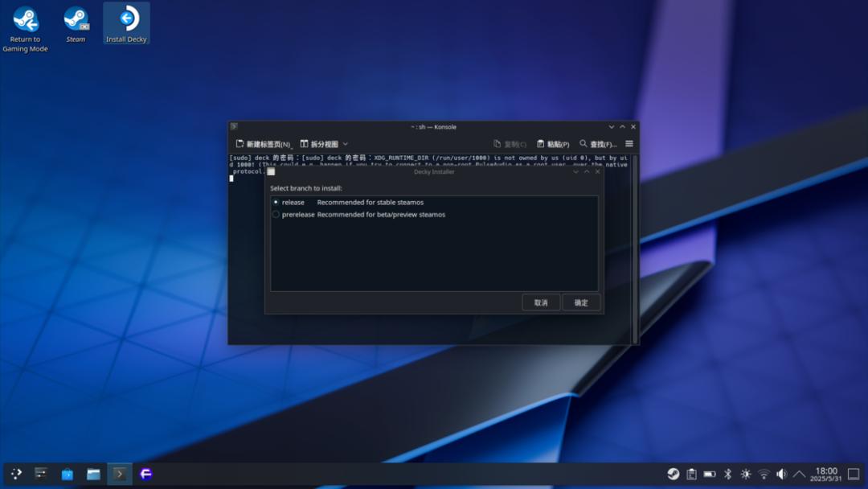The image size is (868, 489).
Task: Click the Konsole vertical scrollbar
Action: click(x=635, y=249)
